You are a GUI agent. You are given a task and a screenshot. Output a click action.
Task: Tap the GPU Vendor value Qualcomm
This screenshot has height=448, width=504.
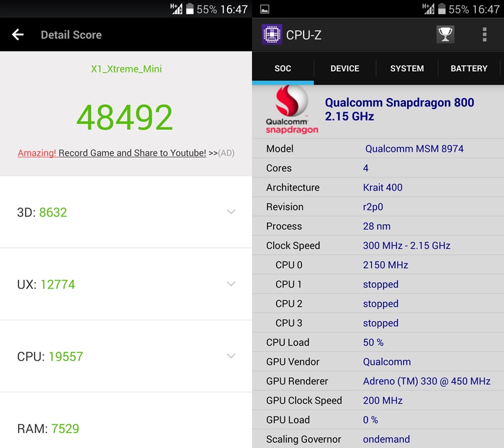[387, 362]
